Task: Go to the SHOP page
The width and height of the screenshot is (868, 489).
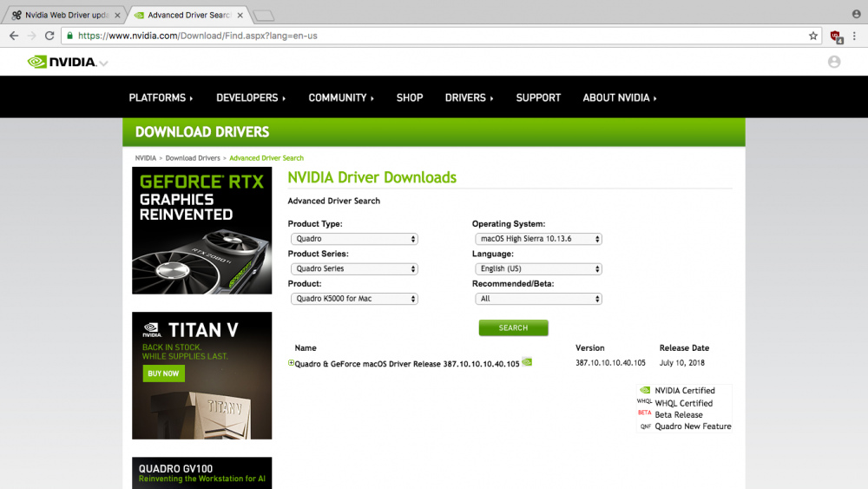Action: tap(410, 98)
